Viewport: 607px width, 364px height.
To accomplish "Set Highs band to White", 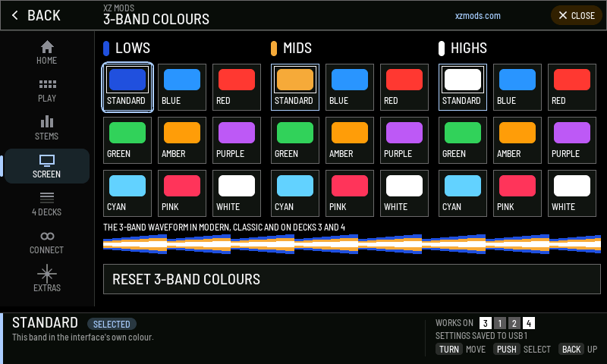I will coord(572,193).
